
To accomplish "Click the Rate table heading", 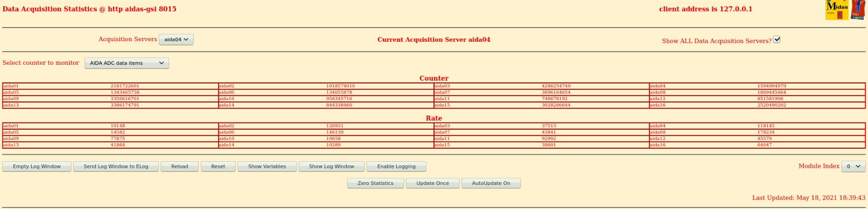I will pyautogui.click(x=434, y=118).
